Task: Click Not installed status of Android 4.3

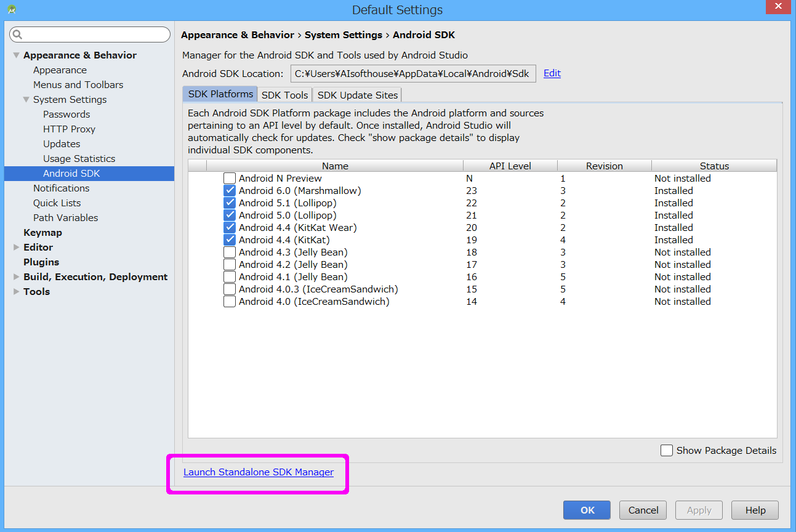Action: (682, 252)
